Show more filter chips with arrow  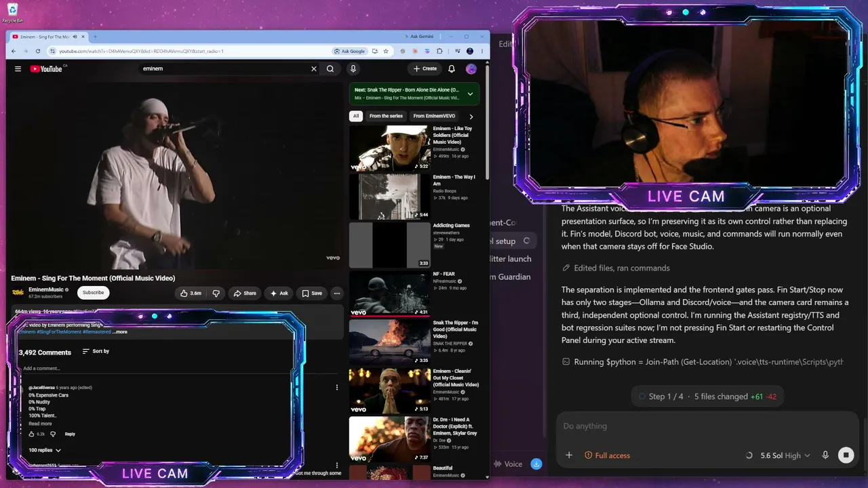471,117
